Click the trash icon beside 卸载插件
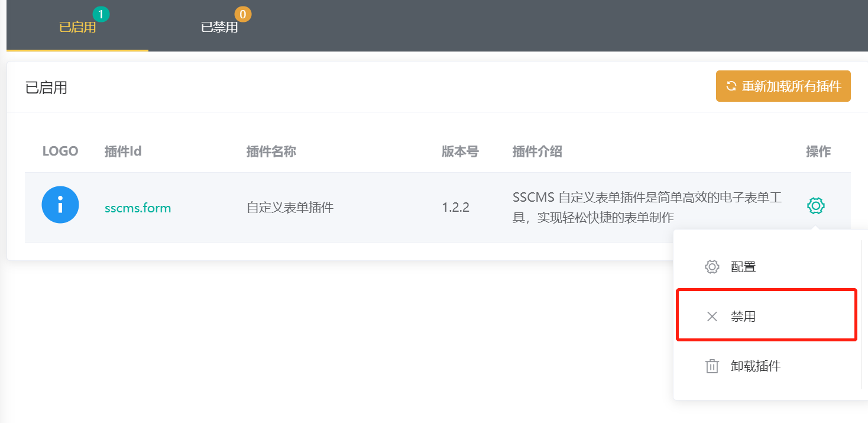The height and width of the screenshot is (423, 868). point(712,366)
